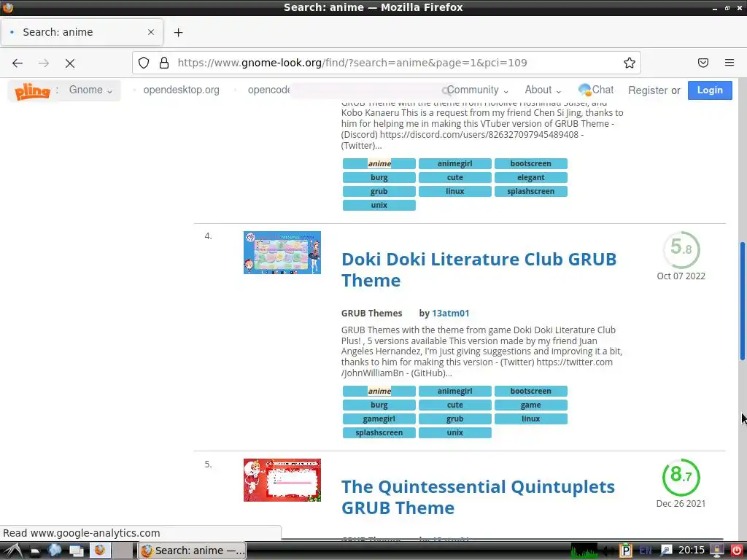Open the opendesktop.org link

point(182,90)
